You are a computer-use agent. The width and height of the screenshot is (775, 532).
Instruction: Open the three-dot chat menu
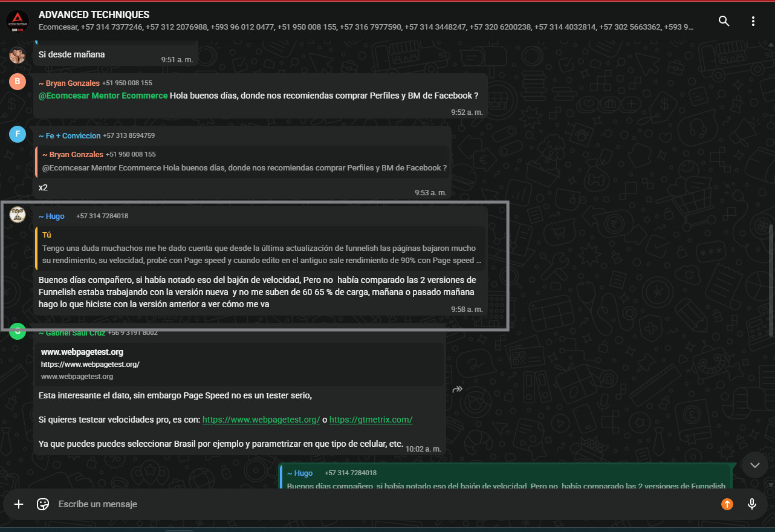(753, 21)
